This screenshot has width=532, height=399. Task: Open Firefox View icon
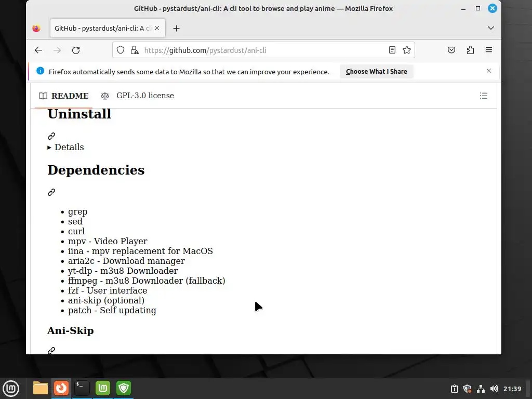click(36, 29)
